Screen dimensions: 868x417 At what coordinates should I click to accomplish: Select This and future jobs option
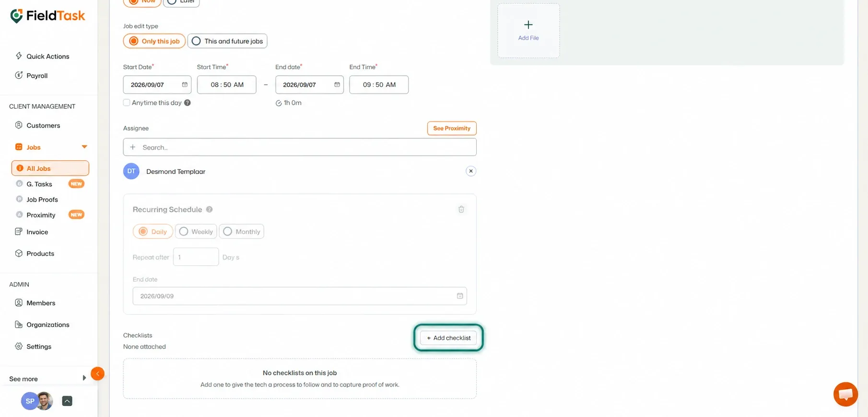click(x=227, y=41)
